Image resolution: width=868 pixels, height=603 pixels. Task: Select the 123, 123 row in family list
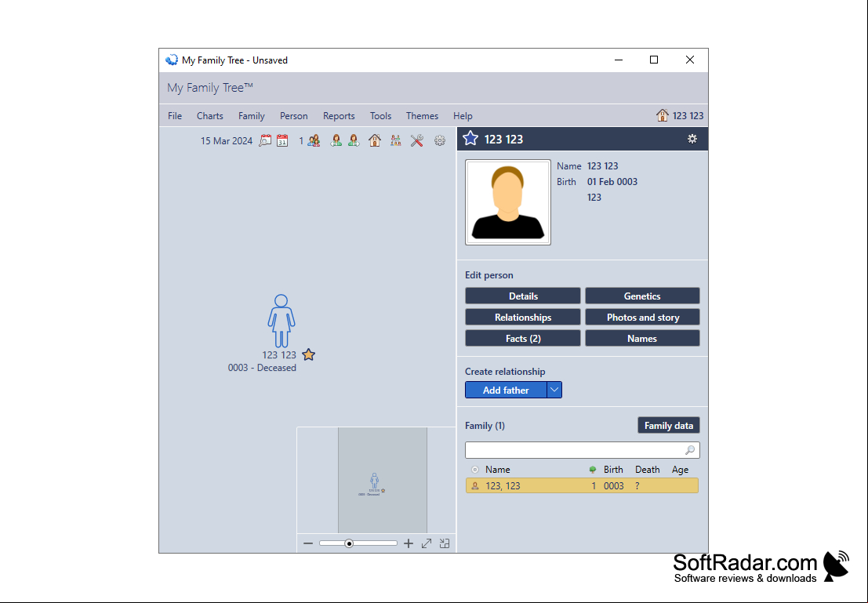582,485
